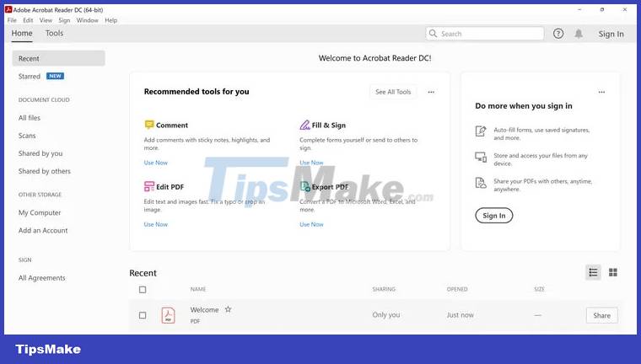Select Starred in the sidebar
Viewport: 641px width, 364px height.
29,77
